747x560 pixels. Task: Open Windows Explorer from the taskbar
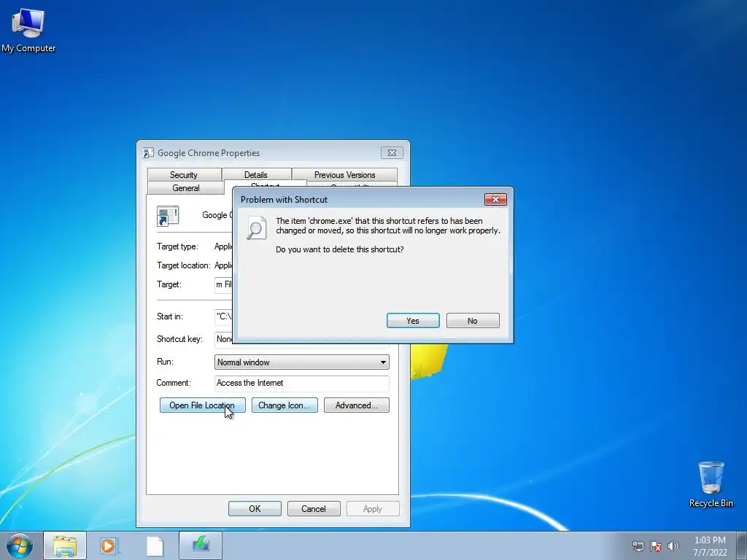(65, 545)
